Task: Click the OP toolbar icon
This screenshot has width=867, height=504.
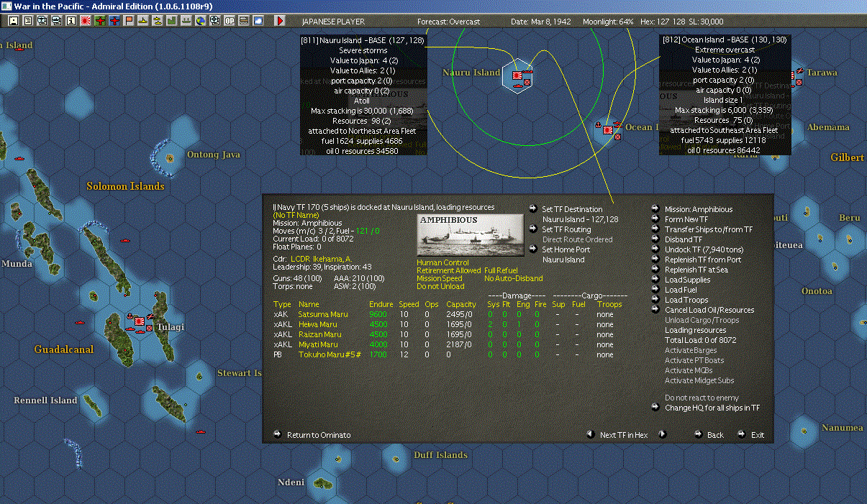Action: pos(229,21)
